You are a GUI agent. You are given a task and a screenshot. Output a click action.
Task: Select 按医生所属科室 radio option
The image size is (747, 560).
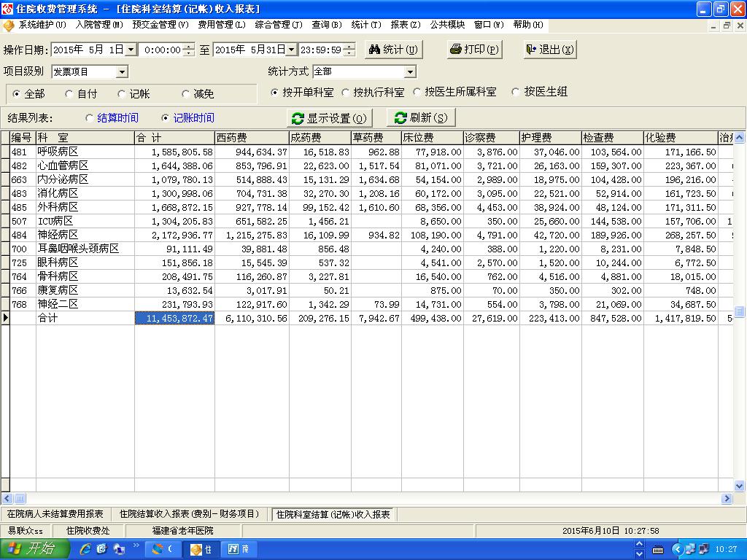pos(417,92)
